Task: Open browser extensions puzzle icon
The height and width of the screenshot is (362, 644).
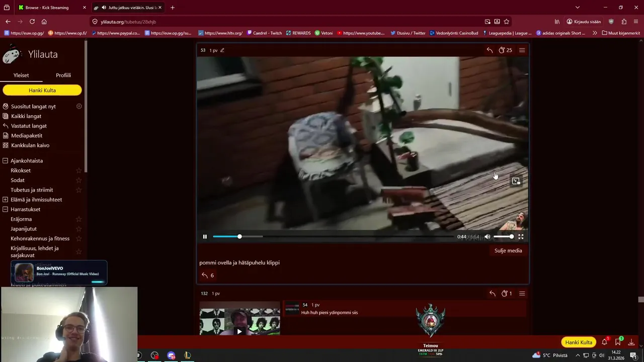Action: click(x=624, y=22)
